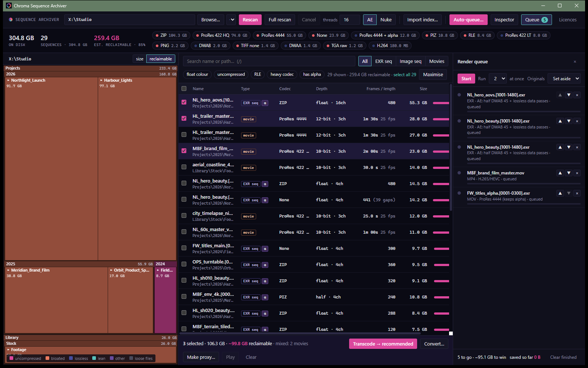Click the reclaimable bar for NL_hero_aovs row
The height and width of the screenshot is (368, 588).
441,103
